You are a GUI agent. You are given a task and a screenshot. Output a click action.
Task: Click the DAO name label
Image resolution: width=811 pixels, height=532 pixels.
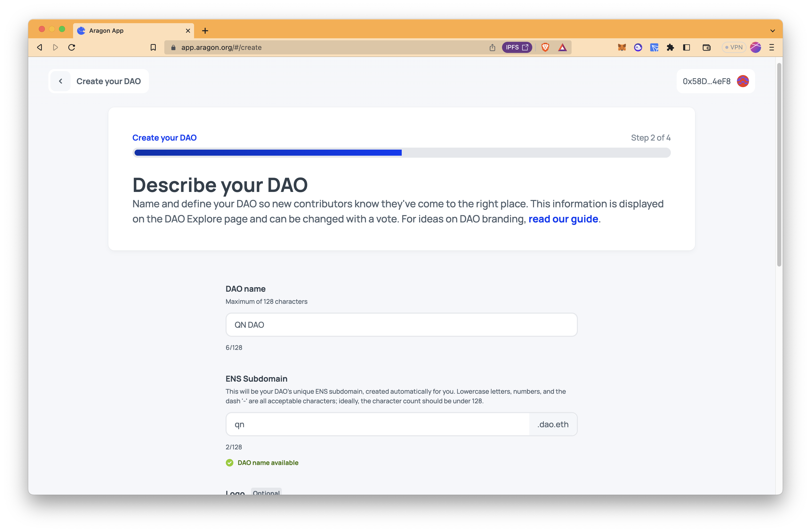(245, 289)
